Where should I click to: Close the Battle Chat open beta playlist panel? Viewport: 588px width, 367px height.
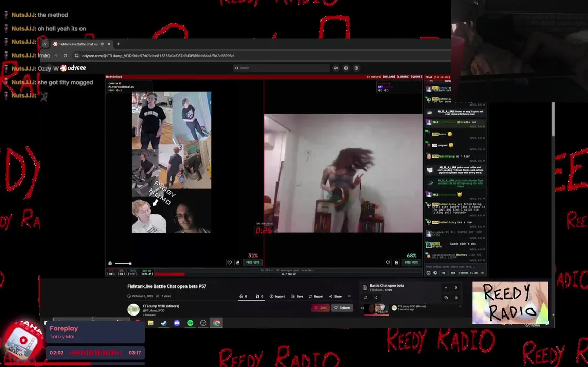pos(456,287)
